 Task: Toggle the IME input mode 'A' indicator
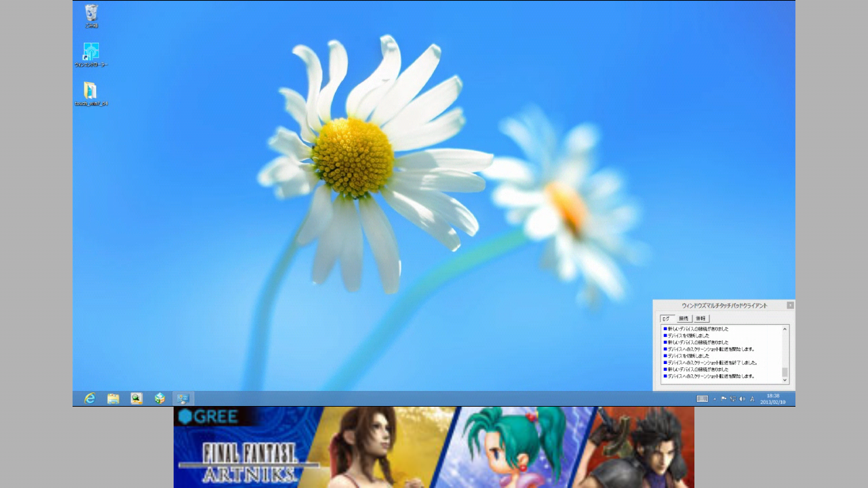pyautogui.click(x=752, y=399)
